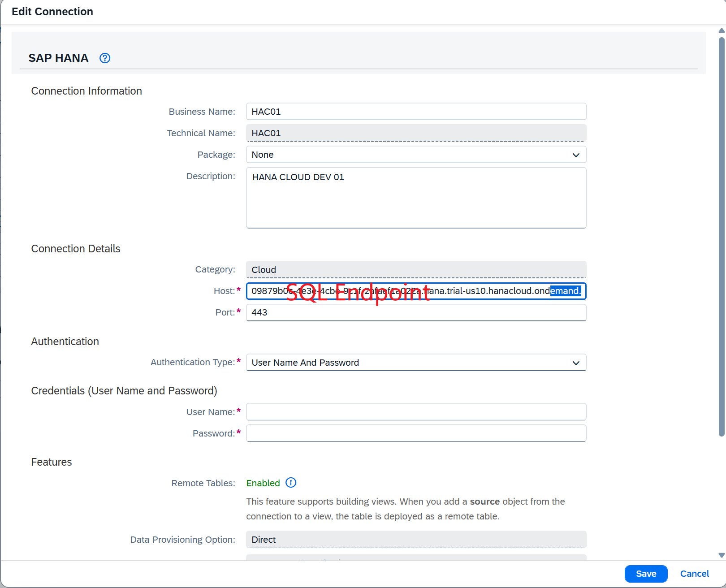Click the Credentials (User Name and Password) heading
Viewport: 726px width, 588px height.
[x=124, y=391]
